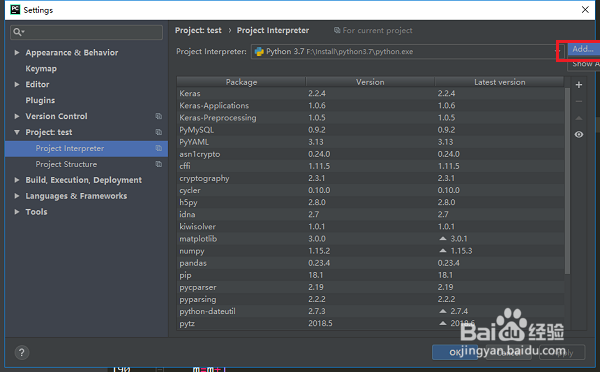This screenshot has height=372, width=600.
Task: Sort by the Package column header
Action: pyautogui.click(x=241, y=82)
